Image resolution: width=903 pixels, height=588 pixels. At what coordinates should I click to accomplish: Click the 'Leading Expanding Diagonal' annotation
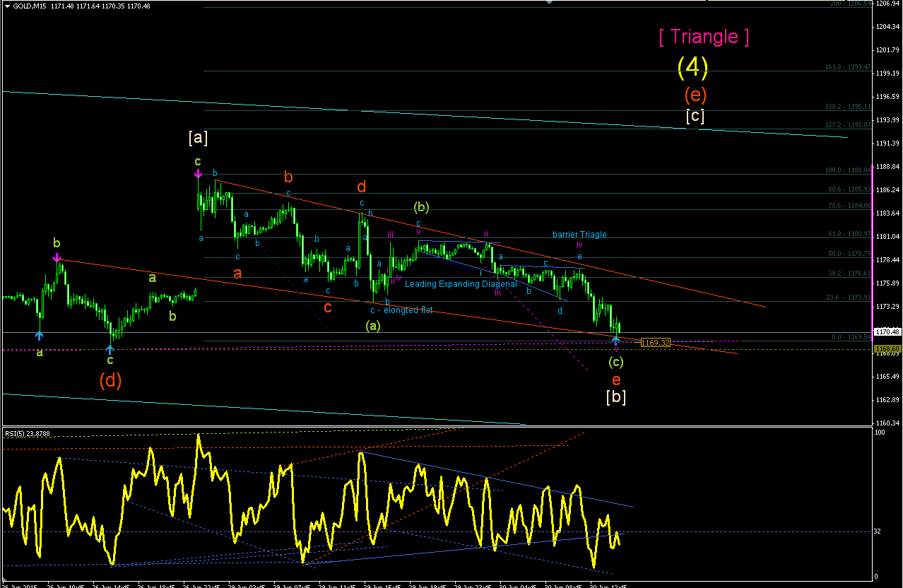(x=460, y=283)
